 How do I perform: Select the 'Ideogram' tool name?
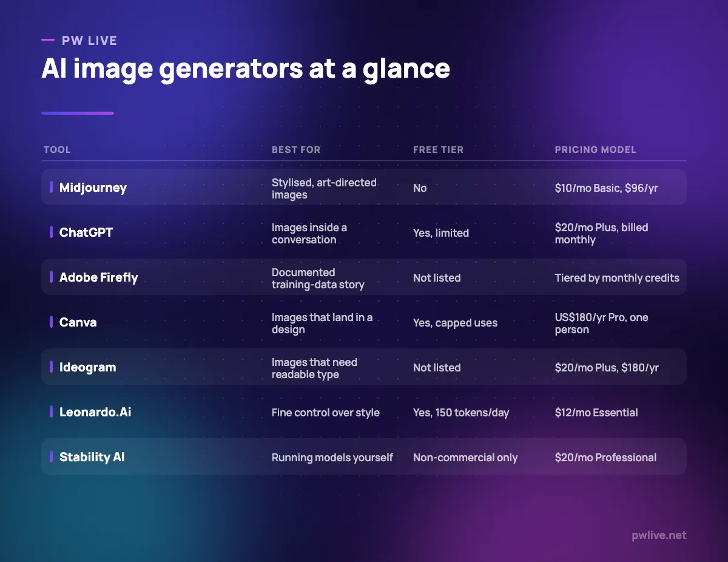(x=88, y=367)
